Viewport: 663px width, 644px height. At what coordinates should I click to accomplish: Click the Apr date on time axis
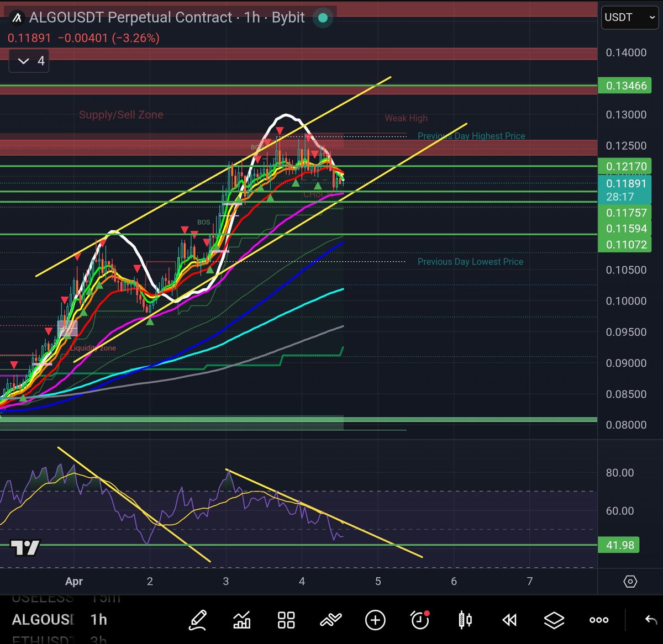click(x=74, y=582)
